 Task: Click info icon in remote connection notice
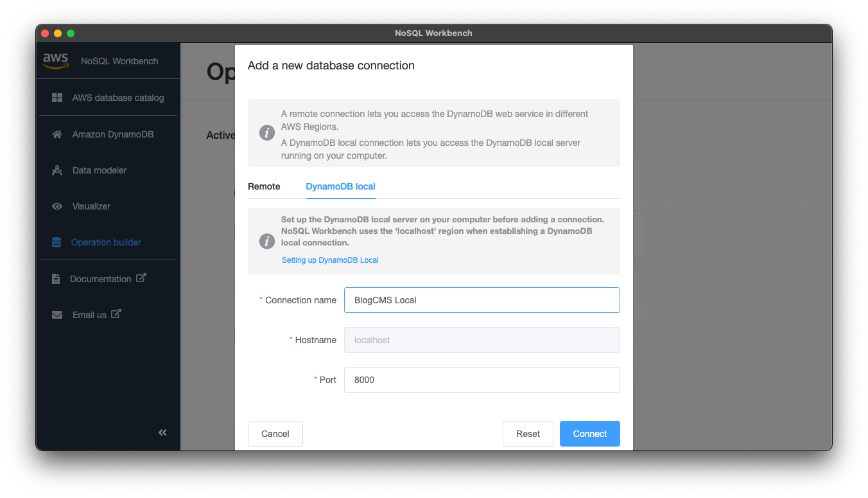pyautogui.click(x=267, y=133)
